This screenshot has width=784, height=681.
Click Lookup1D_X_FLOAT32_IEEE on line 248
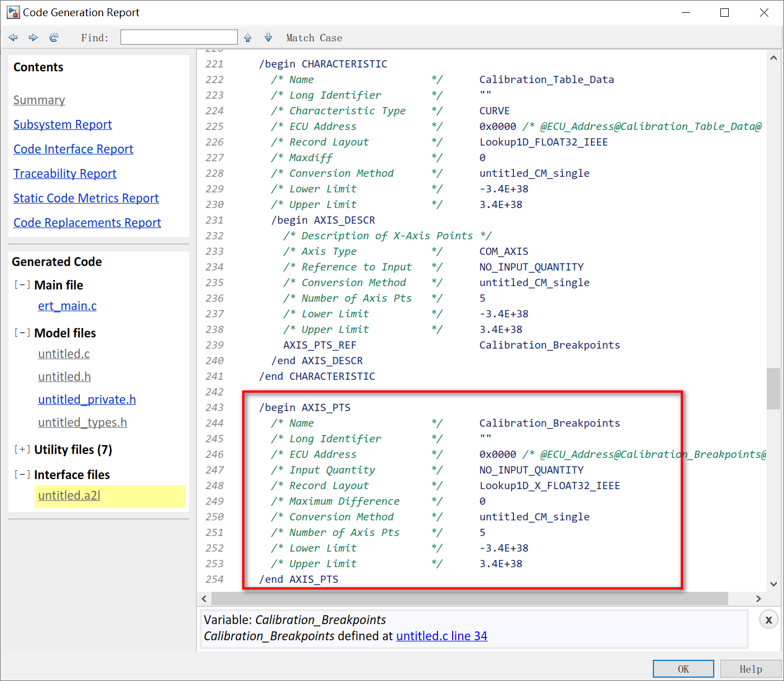(550, 485)
